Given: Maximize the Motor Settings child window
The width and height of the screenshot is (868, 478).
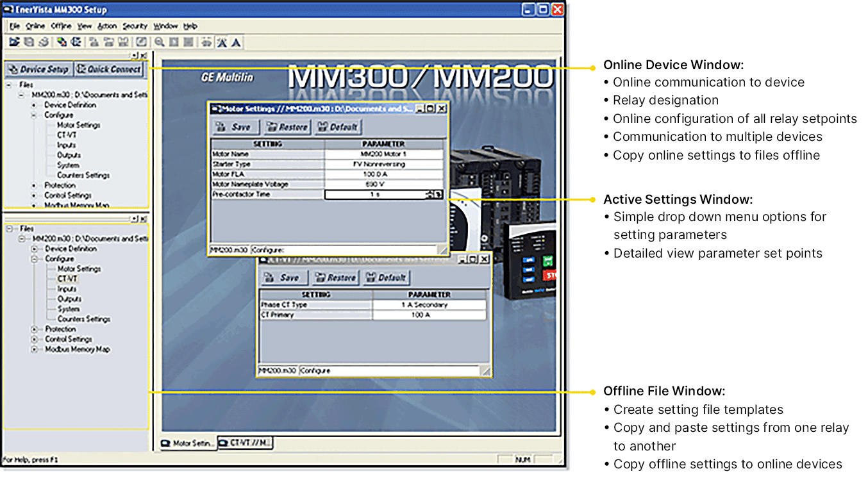Looking at the screenshot, I should (430, 109).
